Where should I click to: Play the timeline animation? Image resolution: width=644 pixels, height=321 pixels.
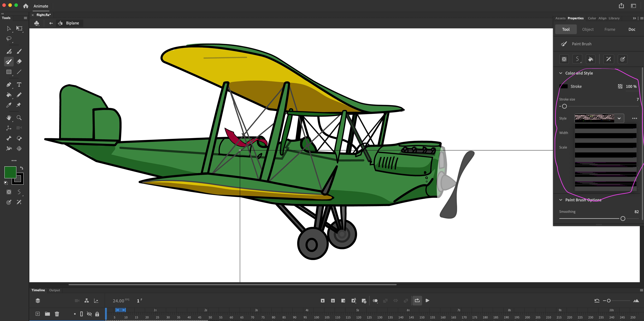click(x=428, y=300)
